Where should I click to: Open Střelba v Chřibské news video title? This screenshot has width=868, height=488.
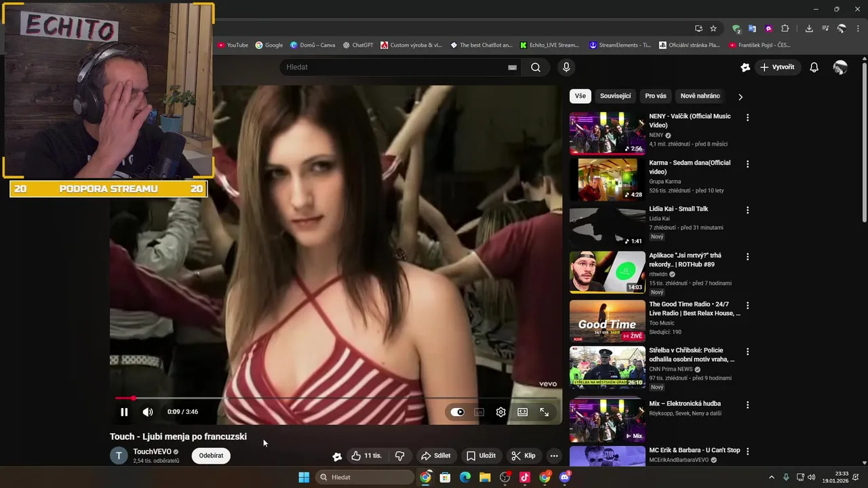click(692, 355)
